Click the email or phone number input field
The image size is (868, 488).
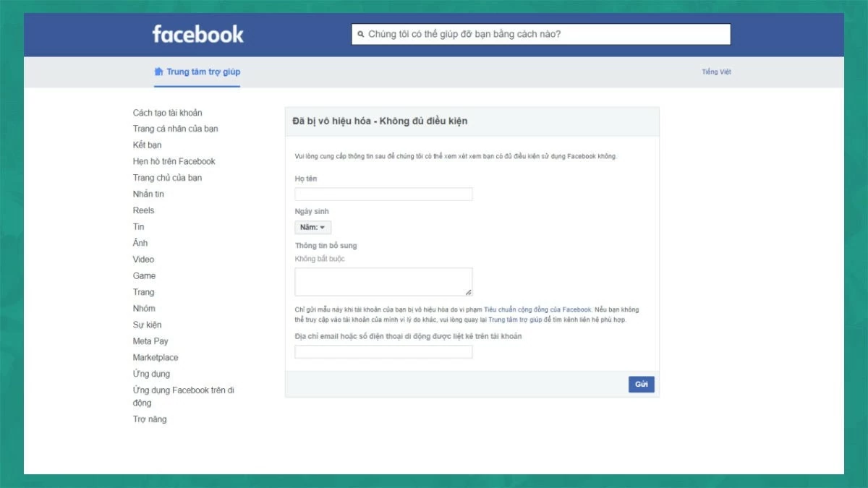coord(383,351)
